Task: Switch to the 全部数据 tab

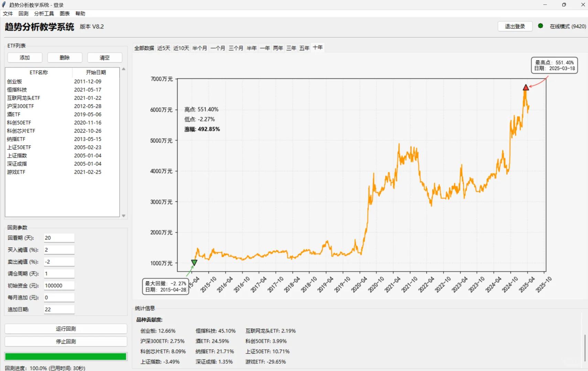Action: (144, 48)
